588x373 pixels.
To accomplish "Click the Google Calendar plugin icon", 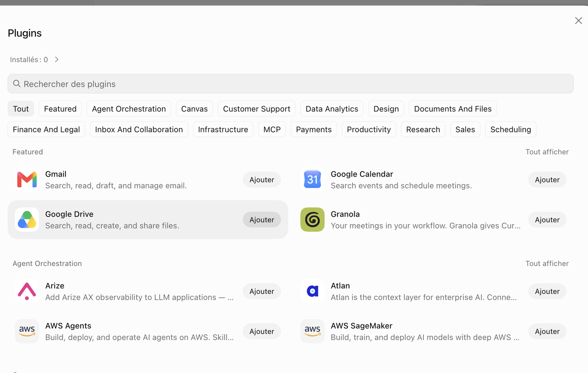I will [x=312, y=180].
